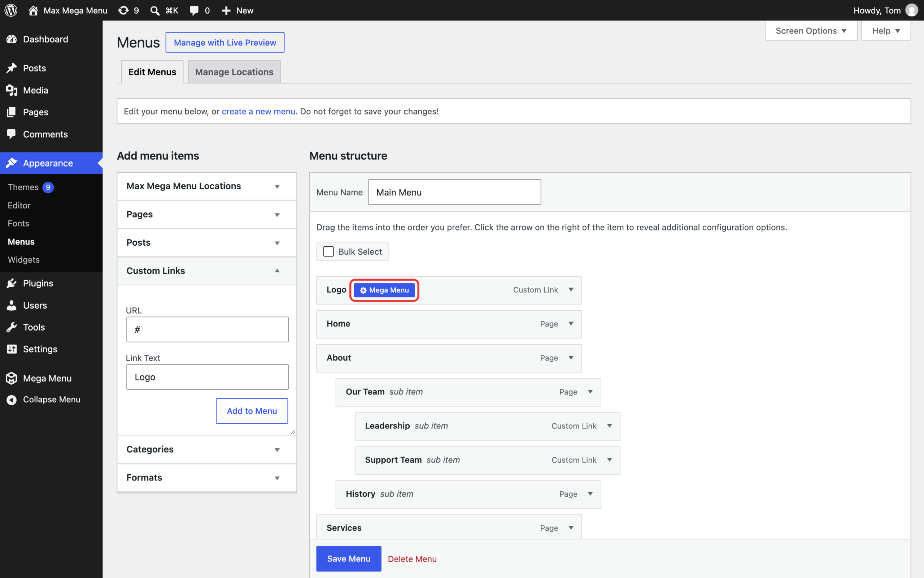
Task: Click the home icon for Max Mega Menu site
Action: point(33,10)
